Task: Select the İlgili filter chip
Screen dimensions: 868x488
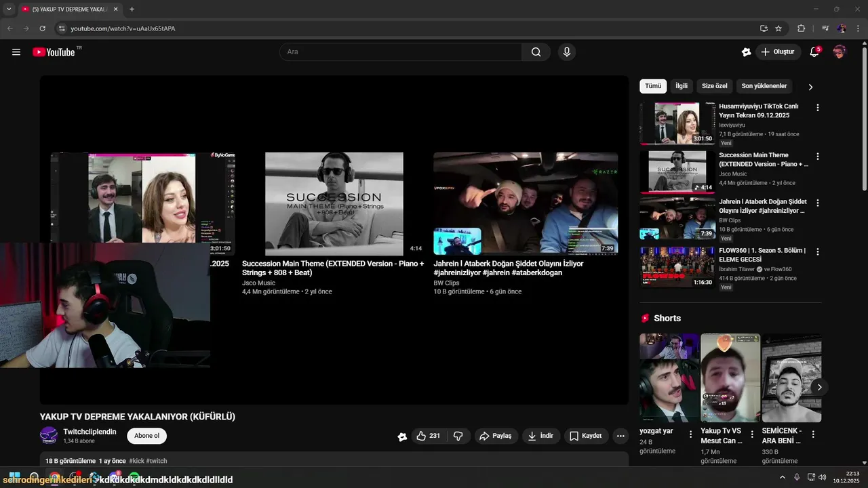Action: [682, 86]
